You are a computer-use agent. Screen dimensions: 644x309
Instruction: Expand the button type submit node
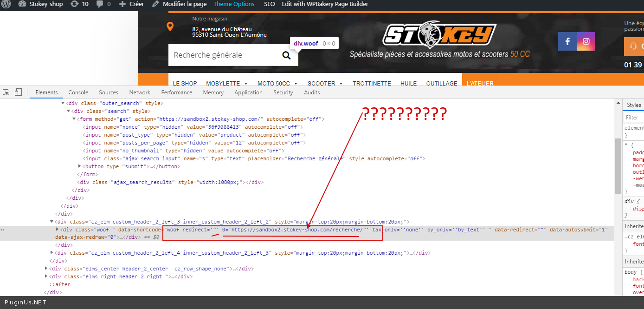tap(79, 166)
